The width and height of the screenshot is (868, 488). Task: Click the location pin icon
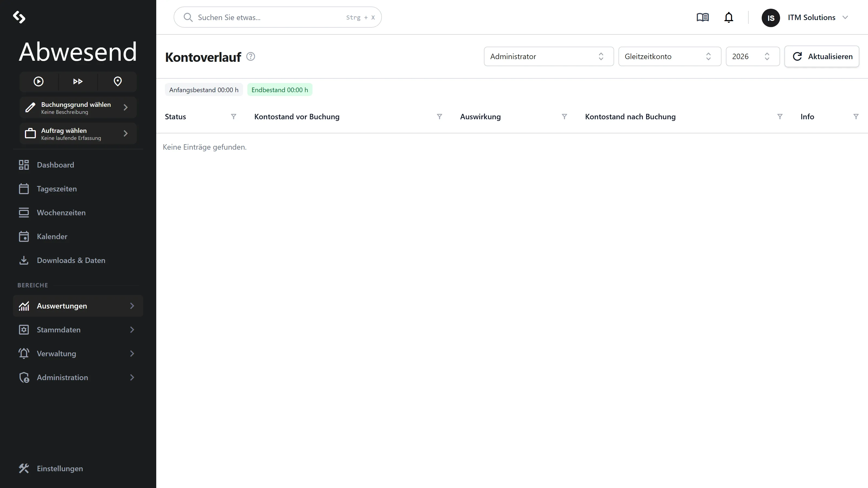click(118, 82)
